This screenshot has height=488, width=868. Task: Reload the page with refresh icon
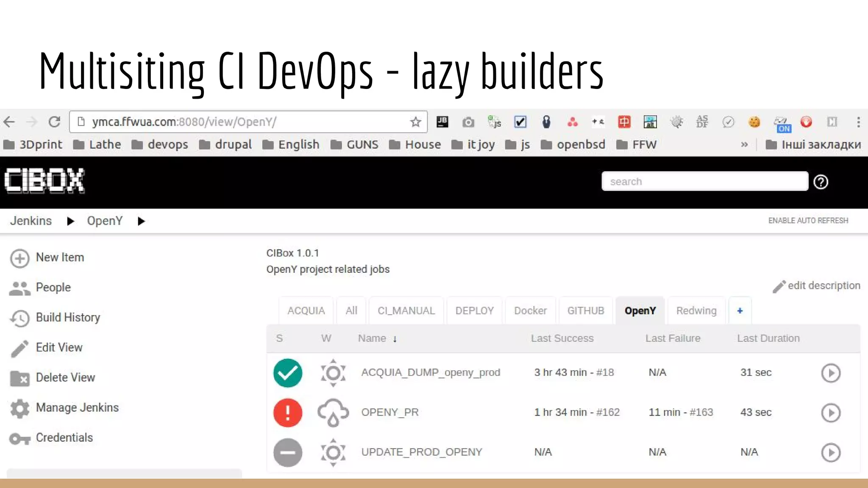pos(54,122)
